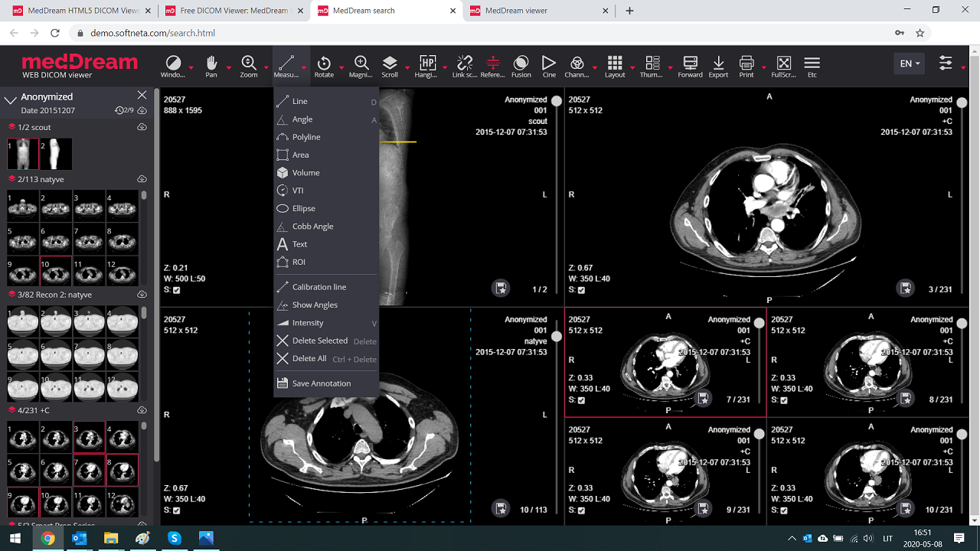
Task: Open Measure tool button
Action: (x=286, y=66)
